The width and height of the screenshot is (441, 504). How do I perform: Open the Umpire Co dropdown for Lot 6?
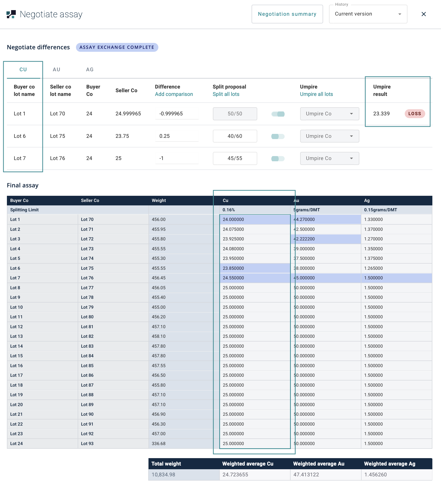(329, 136)
